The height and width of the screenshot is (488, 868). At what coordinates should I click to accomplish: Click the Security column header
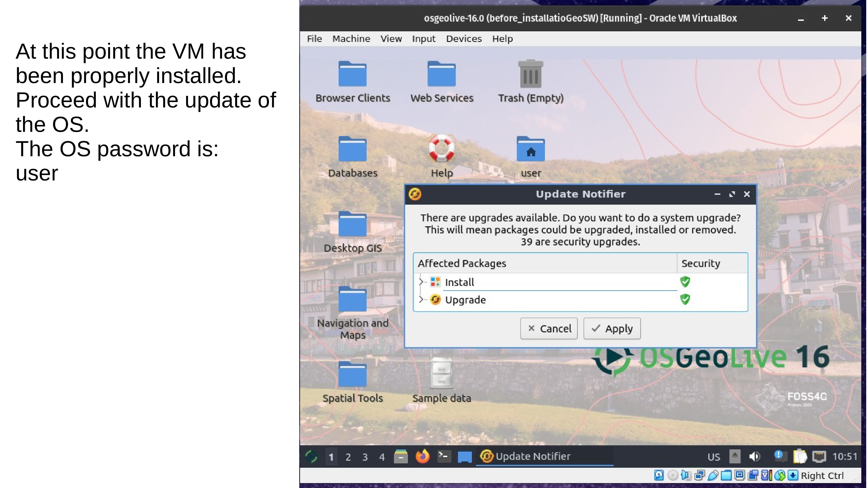coord(712,263)
